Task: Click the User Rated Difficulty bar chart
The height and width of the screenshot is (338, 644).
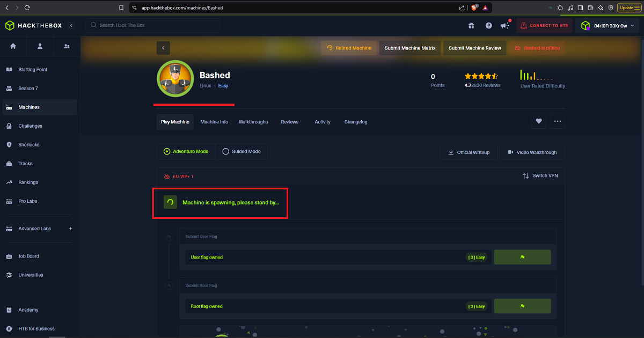Action: [537, 75]
